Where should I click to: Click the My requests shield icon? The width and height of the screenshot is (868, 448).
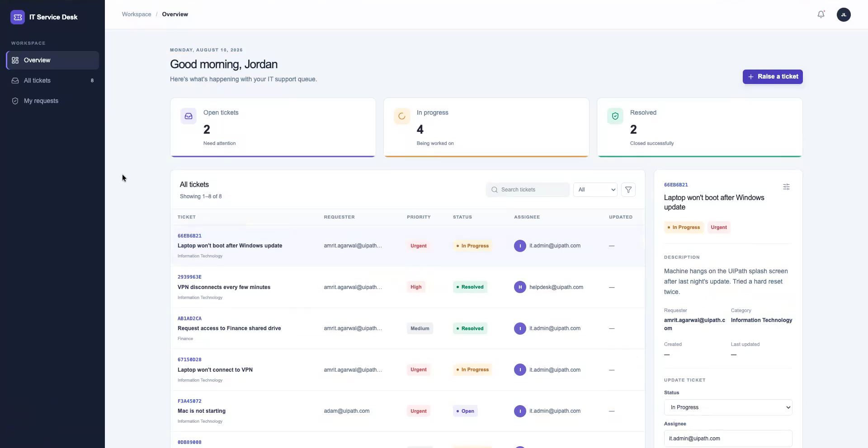tap(15, 101)
